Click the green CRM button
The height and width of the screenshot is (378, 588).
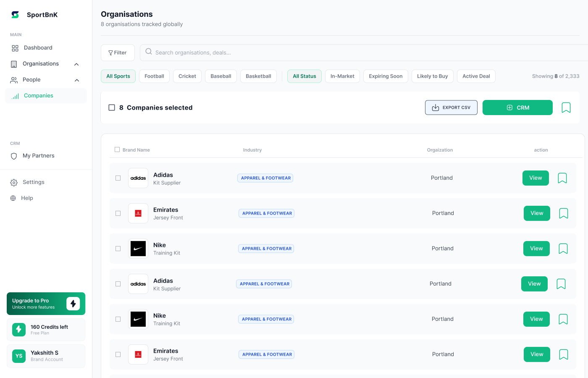pyautogui.click(x=517, y=108)
